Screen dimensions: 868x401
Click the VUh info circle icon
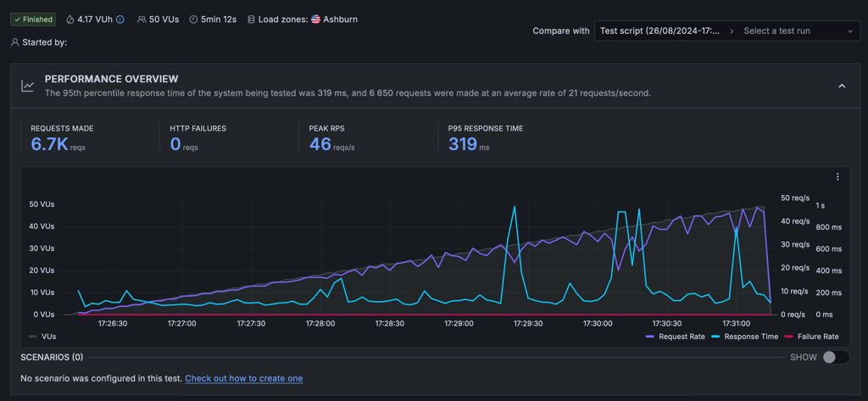120,19
